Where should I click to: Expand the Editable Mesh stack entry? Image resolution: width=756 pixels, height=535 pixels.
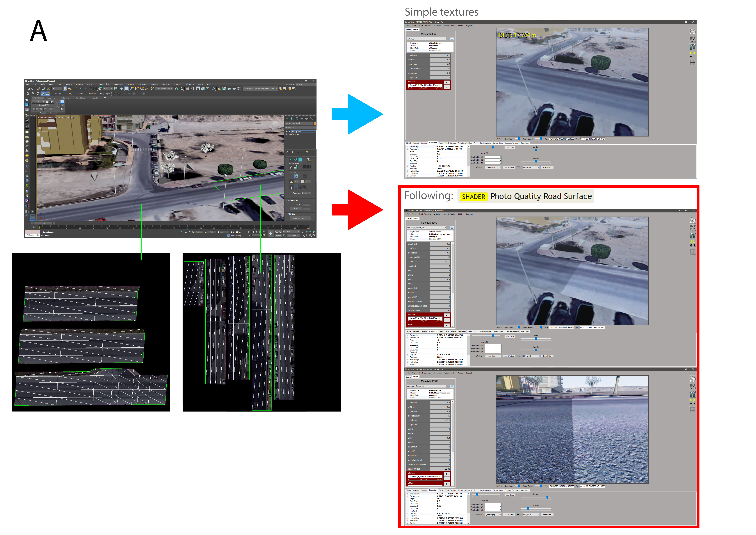pos(287,134)
